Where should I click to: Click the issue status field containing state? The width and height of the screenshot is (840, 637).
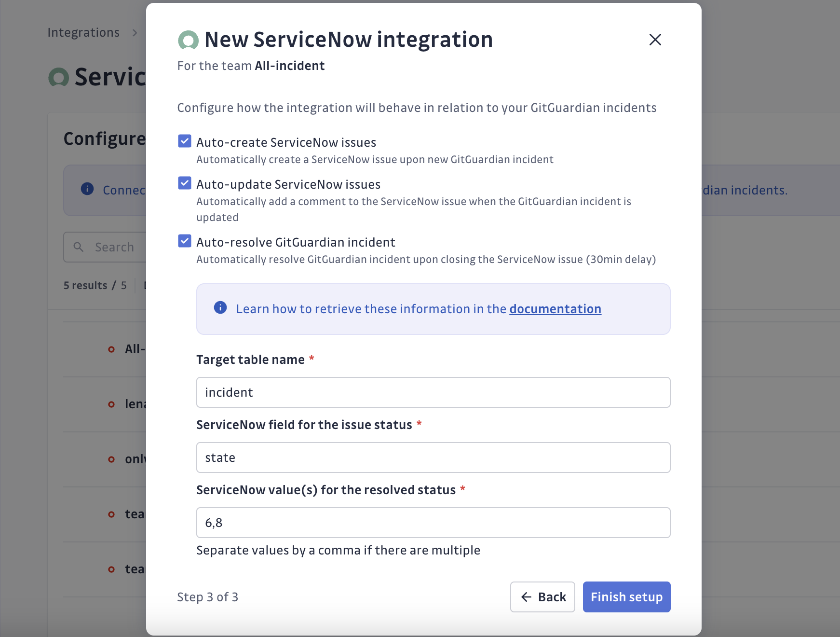pyautogui.click(x=433, y=457)
